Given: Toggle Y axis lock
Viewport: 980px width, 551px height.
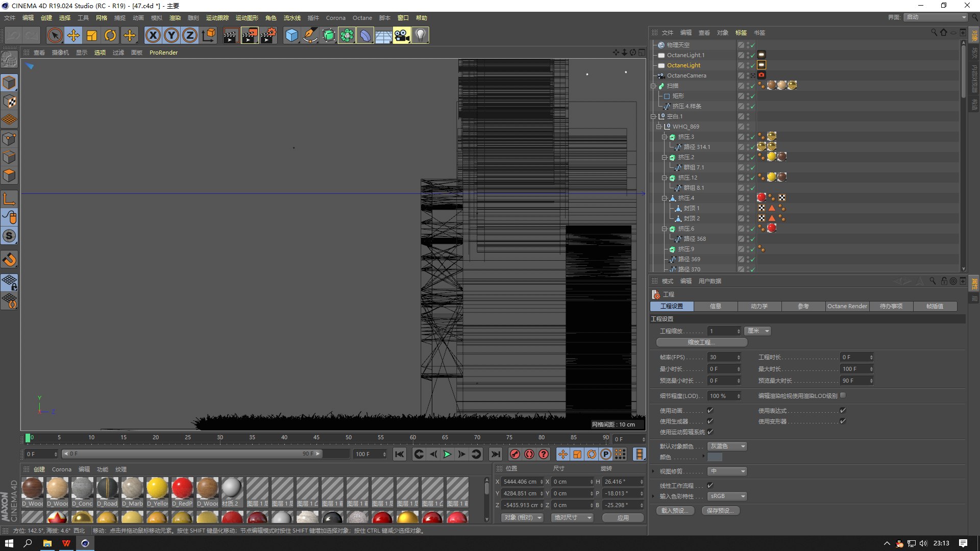Looking at the screenshot, I should tap(171, 35).
